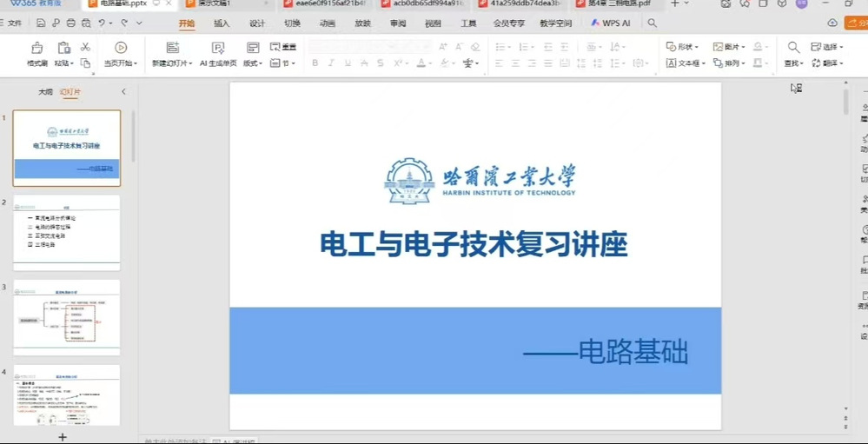Click the save icon in quick access bar
This screenshot has width=868, height=444.
39,23
